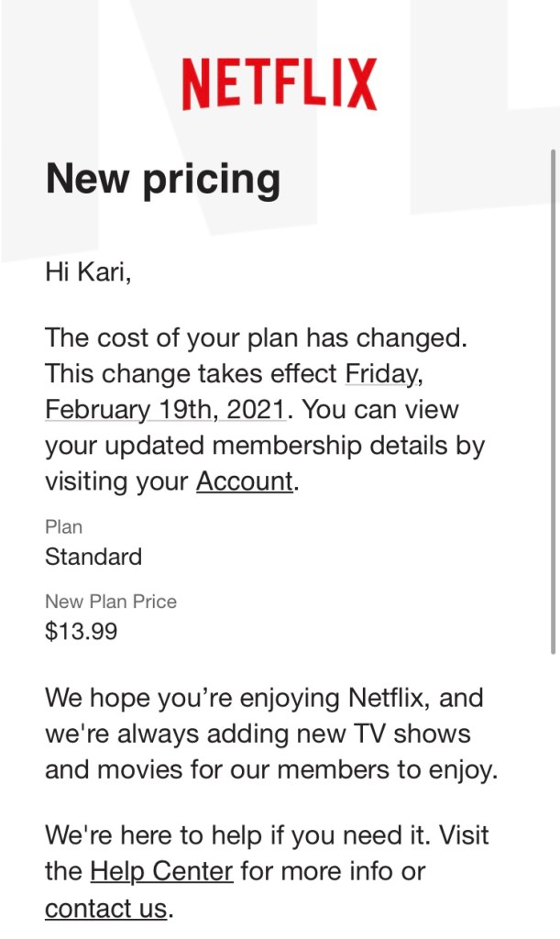Click the underlined February 19th, 2021 date
This screenshot has height=939, width=560.
pyautogui.click(x=165, y=410)
